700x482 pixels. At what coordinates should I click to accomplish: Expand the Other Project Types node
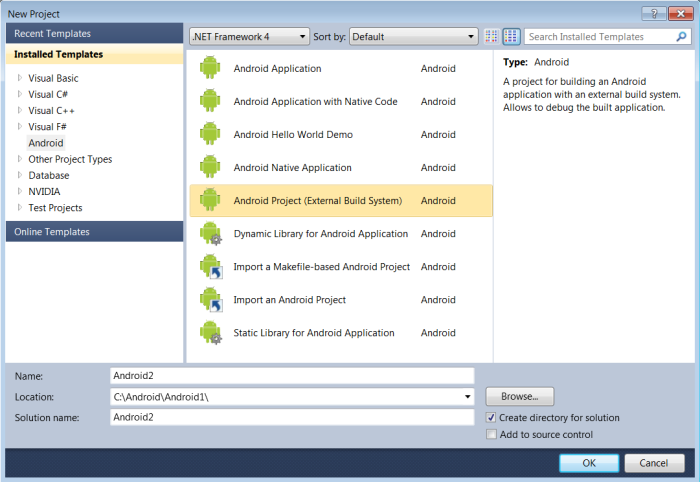point(20,159)
